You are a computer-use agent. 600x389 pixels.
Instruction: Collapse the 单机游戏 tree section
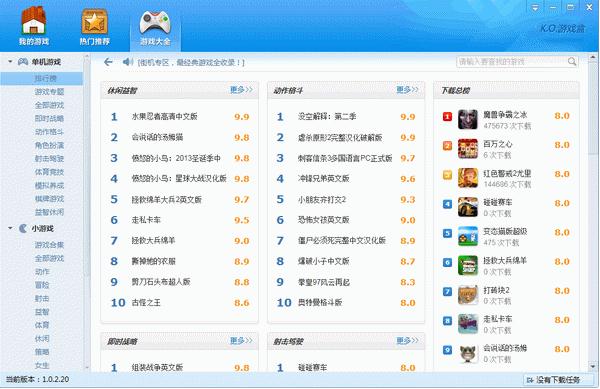pyautogui.click(x=10, y=62)
